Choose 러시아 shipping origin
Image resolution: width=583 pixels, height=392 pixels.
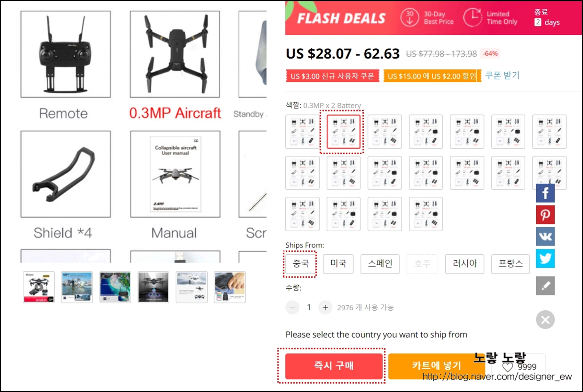pyautogui.click(x=464, y=264)
